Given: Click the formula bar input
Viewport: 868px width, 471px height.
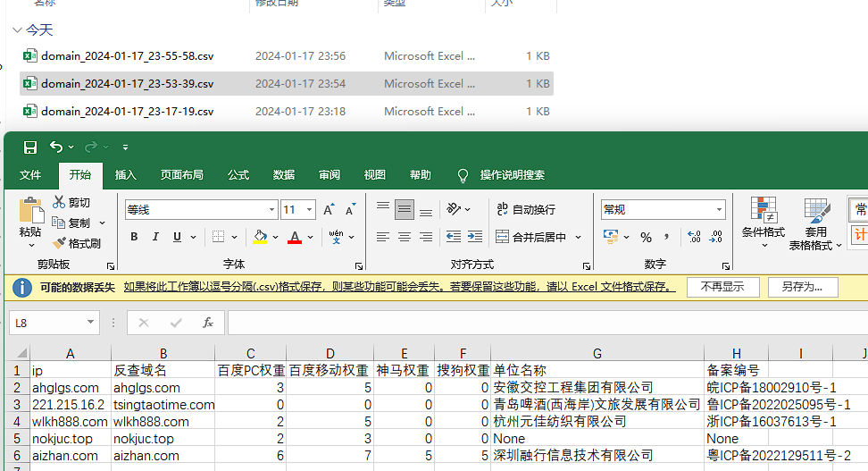Looking at the screenshot, I should pyautogui.click(x=548, y=323).
